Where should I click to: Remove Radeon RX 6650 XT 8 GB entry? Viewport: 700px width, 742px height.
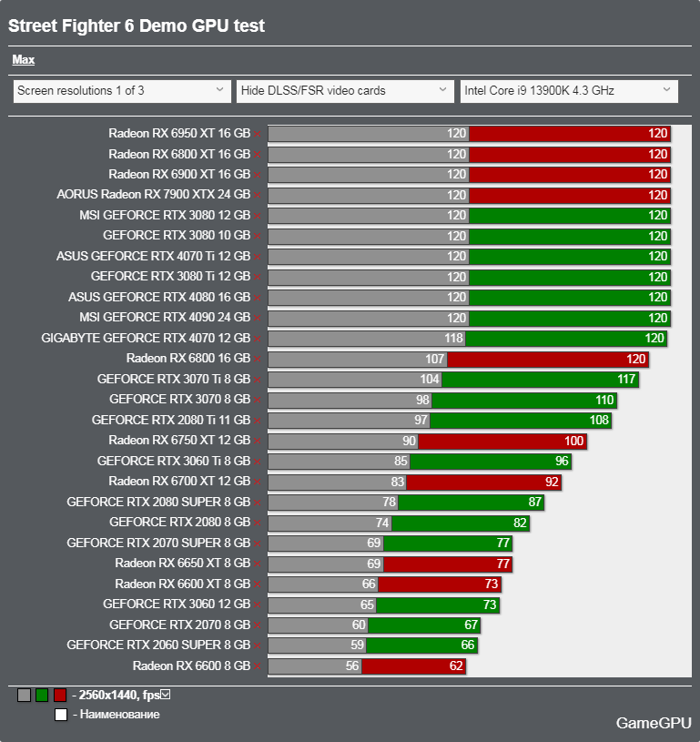point(257,564)
